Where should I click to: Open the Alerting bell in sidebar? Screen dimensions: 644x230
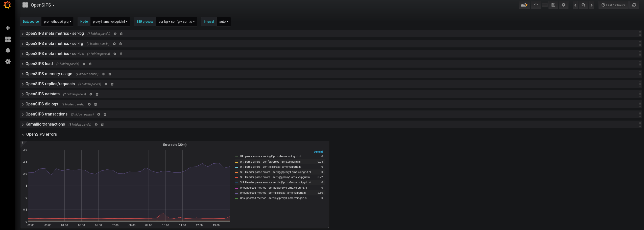click(x=8, y=50)
